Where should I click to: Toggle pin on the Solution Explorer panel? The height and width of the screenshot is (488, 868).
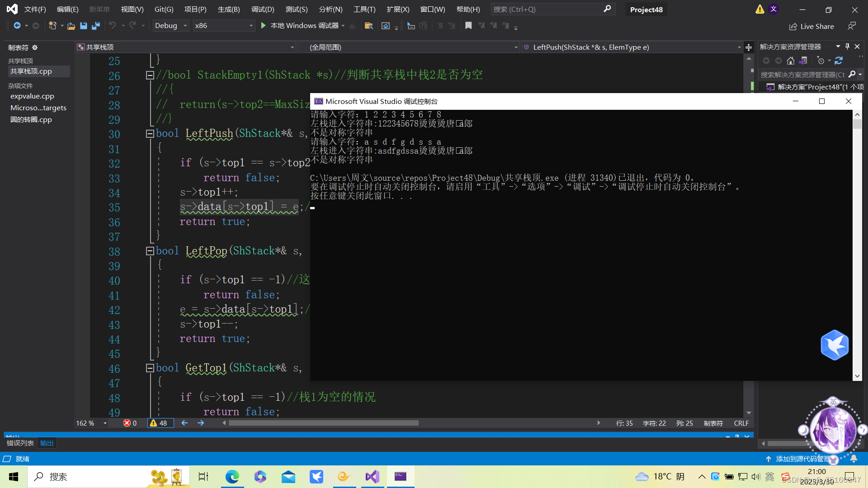click(x=847, y=47)
